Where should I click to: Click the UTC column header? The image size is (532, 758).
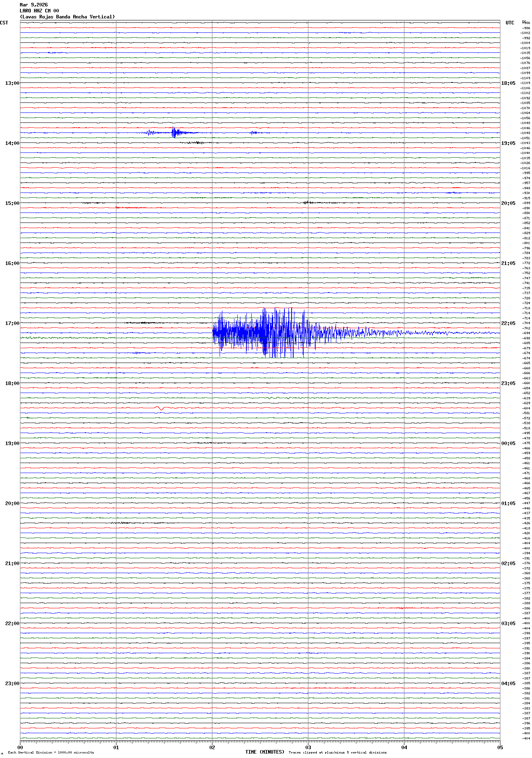tap(510, 23)
